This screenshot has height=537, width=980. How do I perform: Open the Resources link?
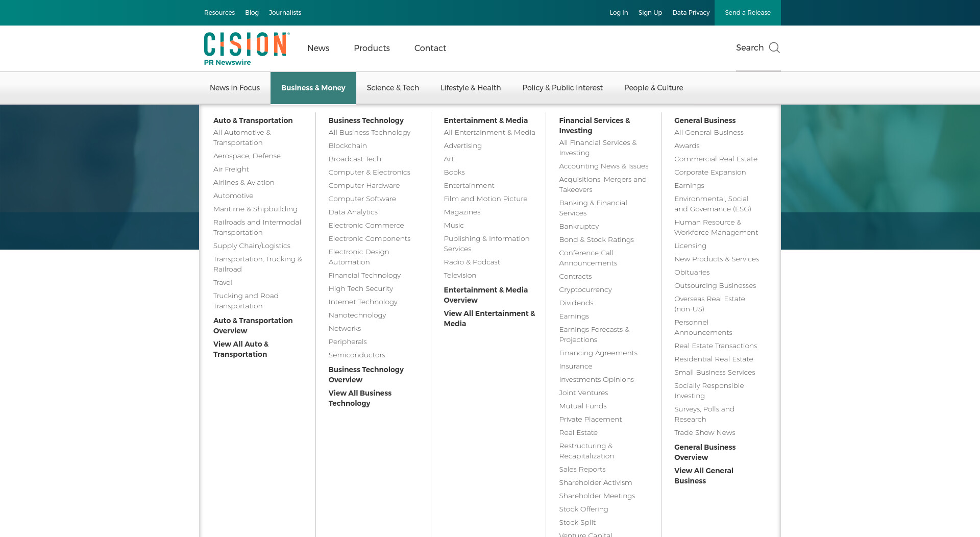click(219, 13)
